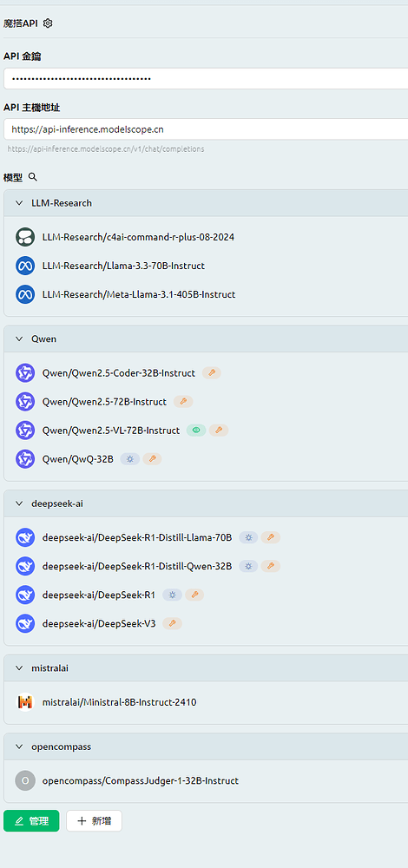
Task: Click the opencompass avatar for CompassJudger-1-32B-Instruct
Action: click(25, 781)
